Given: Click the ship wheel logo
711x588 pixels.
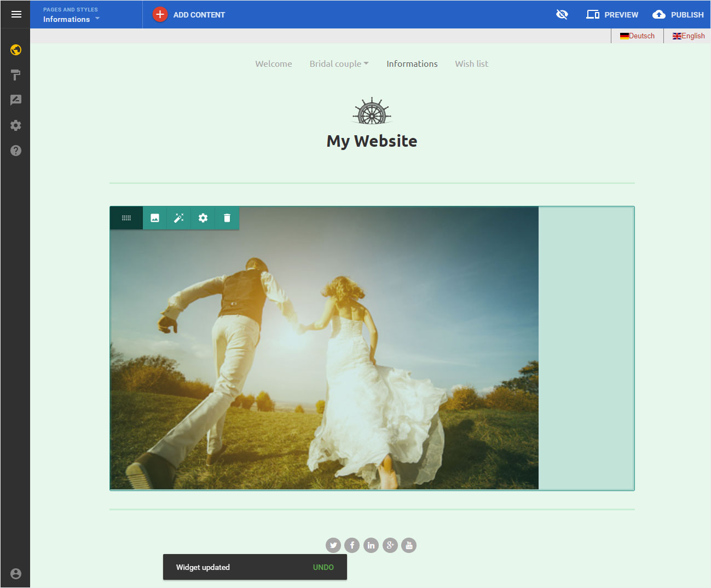Looking at the screenshot, I should click(372, 111).
